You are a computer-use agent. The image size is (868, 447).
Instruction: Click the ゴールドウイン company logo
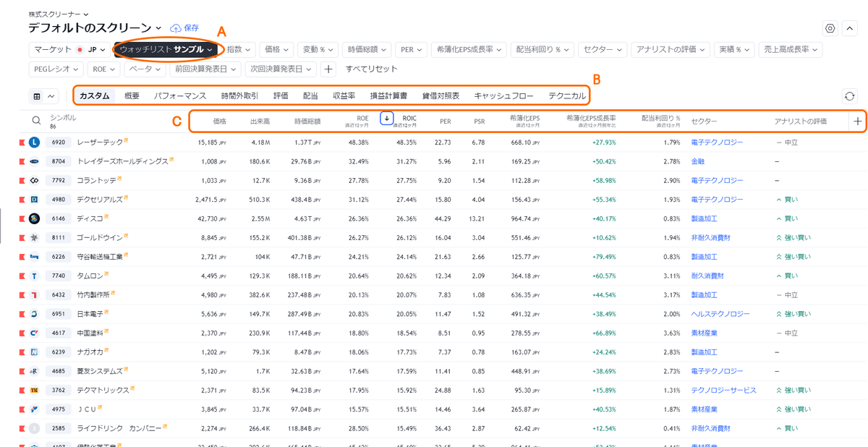coord(34,237)
